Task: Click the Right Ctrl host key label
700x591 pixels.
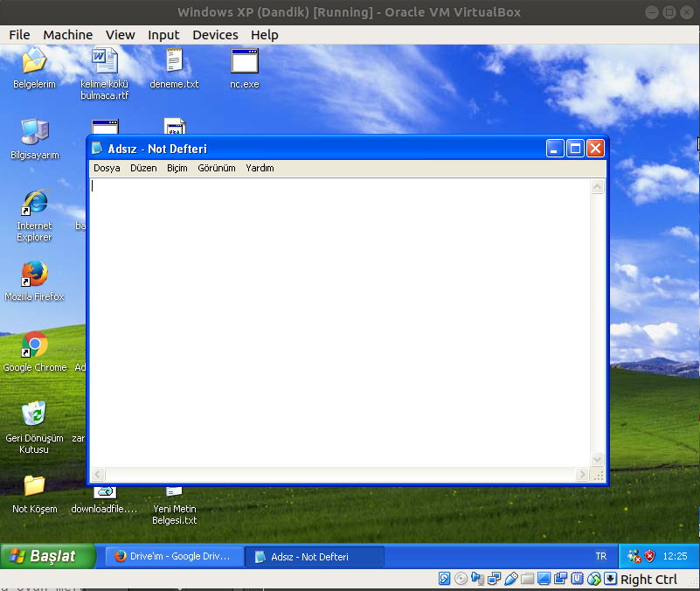Action: (x=648, y=580)
